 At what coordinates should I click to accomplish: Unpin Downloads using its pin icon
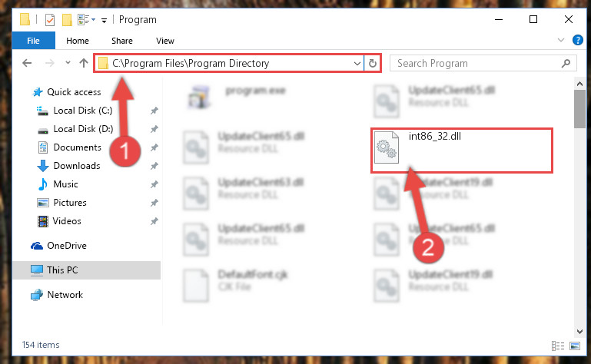[x=154, y=166]
